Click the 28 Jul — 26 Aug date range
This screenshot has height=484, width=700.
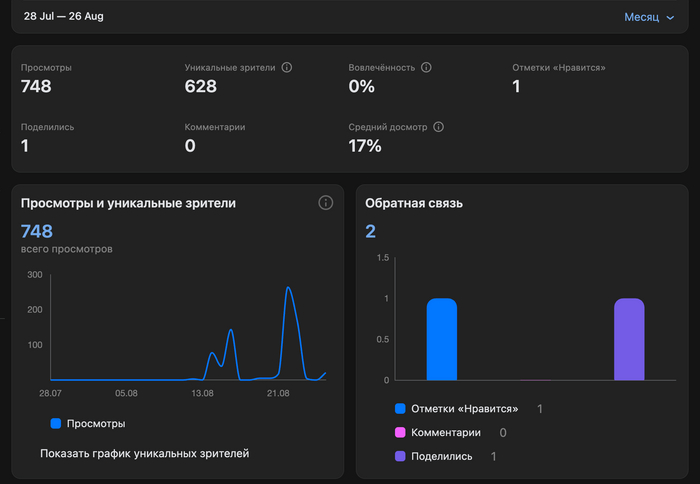point(64,17)
